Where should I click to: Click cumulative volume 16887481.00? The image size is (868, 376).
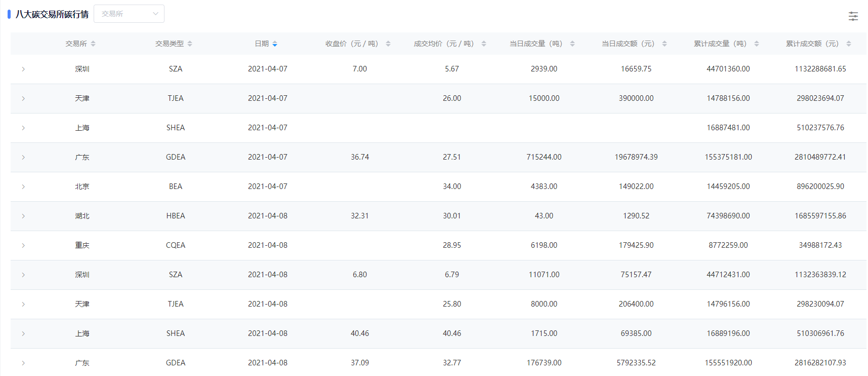pyautogui.click(x=728, y=128)
